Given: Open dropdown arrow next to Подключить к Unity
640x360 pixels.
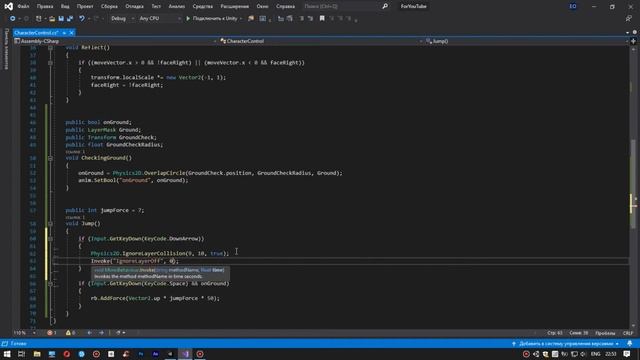Looking at the screenshot, I should click(x=241, y=18).
